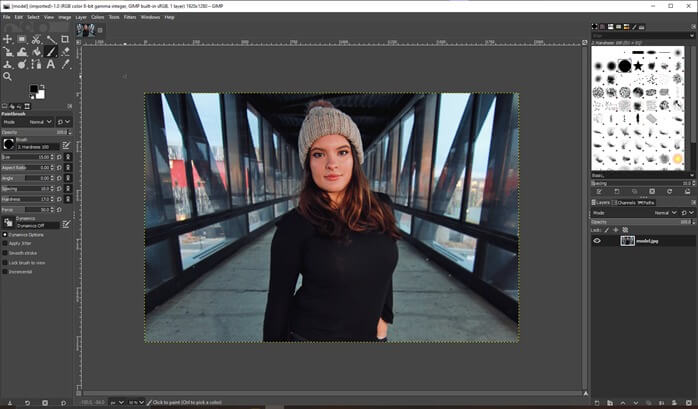698x409 pixels.
Task: Save the current tool preset
Action: tap(9, 403)
